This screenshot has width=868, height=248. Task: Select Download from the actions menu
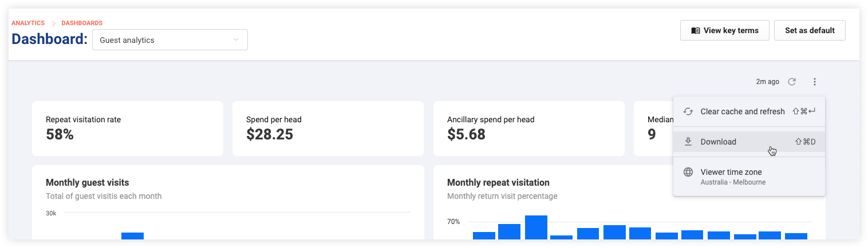point(749,142)
